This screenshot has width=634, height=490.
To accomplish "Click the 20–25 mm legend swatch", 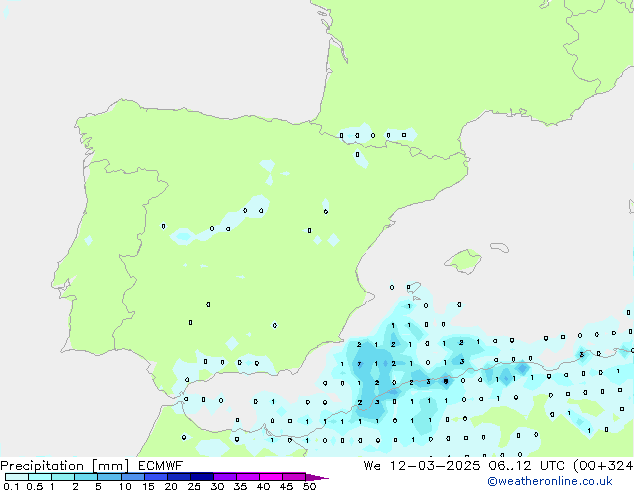I will click(x=179, y=477).
